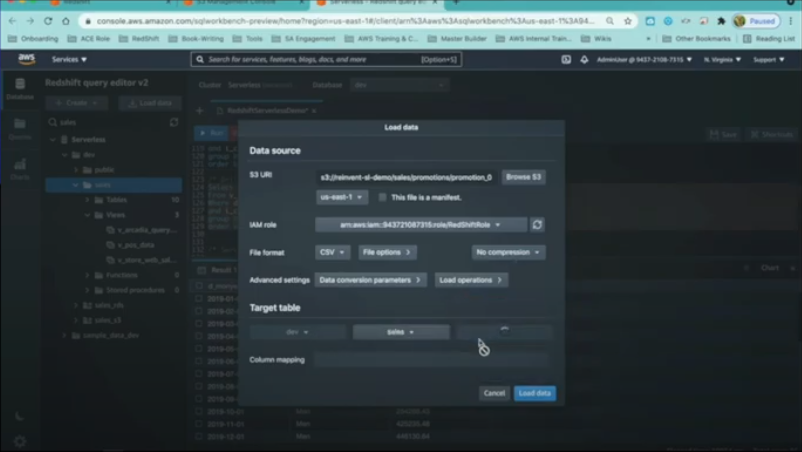Toggle dark mode moon icon
Image resolution: width=802 pixels, height=452 pixels.
click(19, 416)
